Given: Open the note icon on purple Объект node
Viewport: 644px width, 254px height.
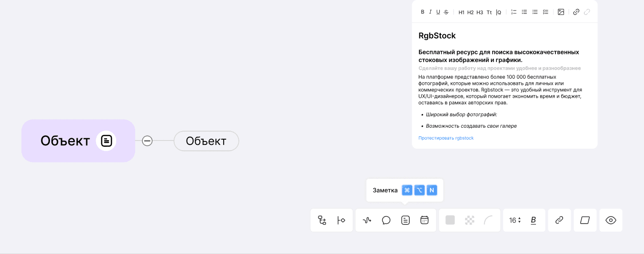Looking at the screenshot, I should tap(106, 141).
